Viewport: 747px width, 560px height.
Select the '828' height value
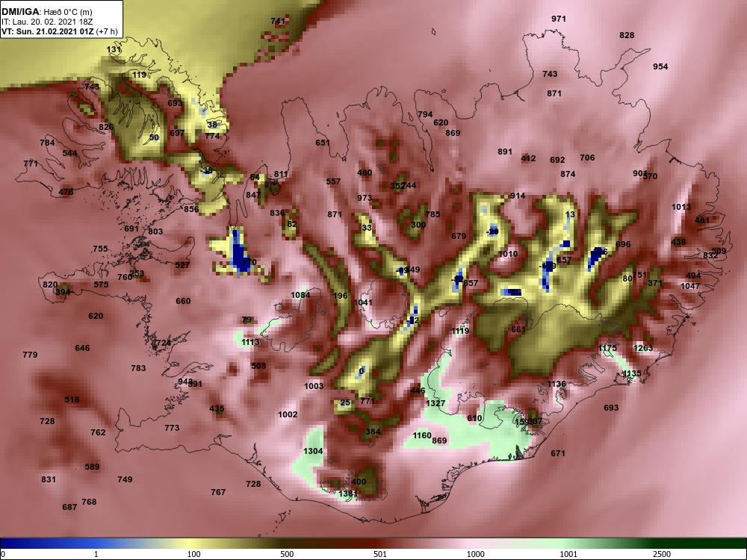coord(627,35)
